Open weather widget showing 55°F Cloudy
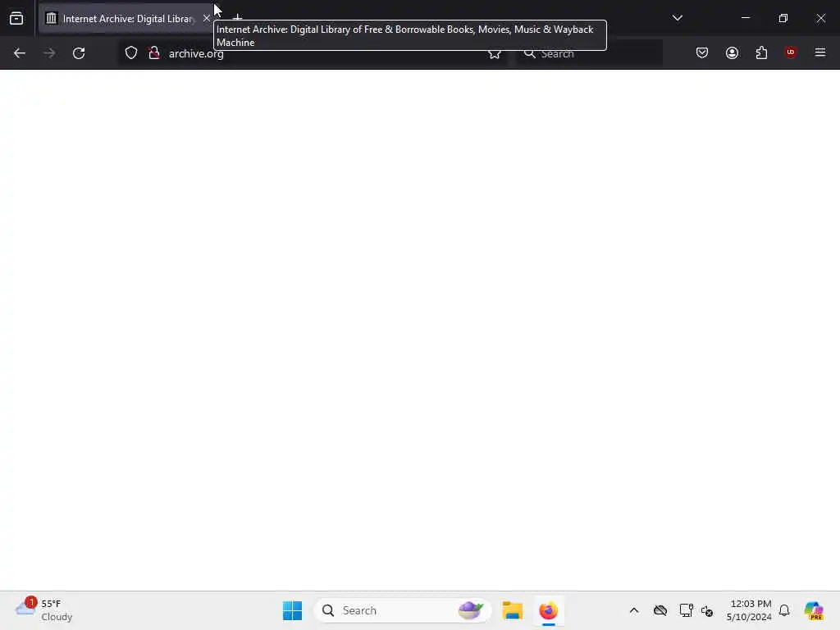 tap(44, 610)
